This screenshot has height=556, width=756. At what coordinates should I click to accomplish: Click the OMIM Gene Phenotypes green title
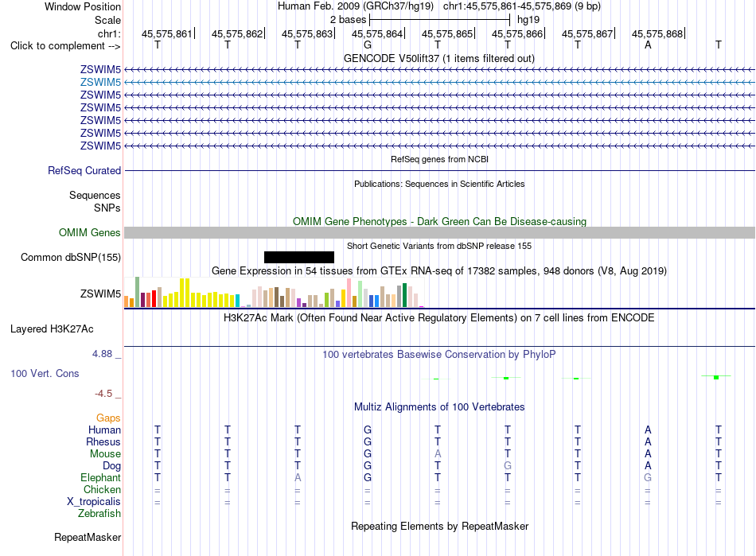coord(439,222)
